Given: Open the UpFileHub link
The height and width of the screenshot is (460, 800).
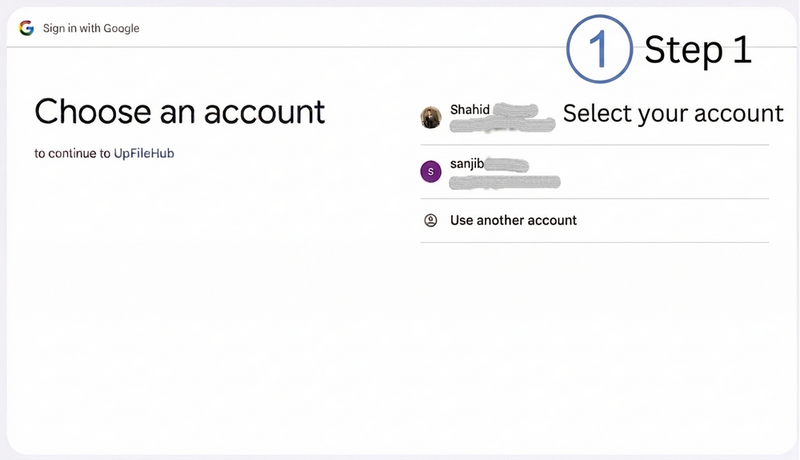Looking at the screenshot, I should [147, 153].
